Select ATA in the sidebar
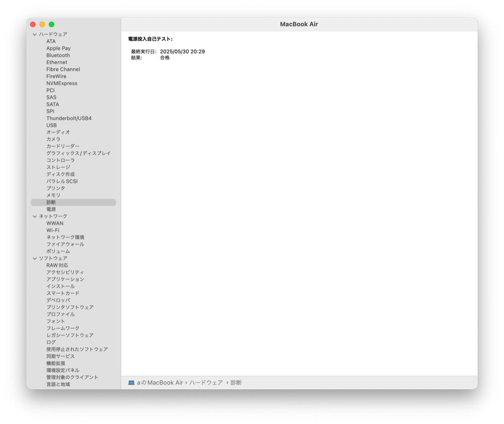 (x=51, y=42)
